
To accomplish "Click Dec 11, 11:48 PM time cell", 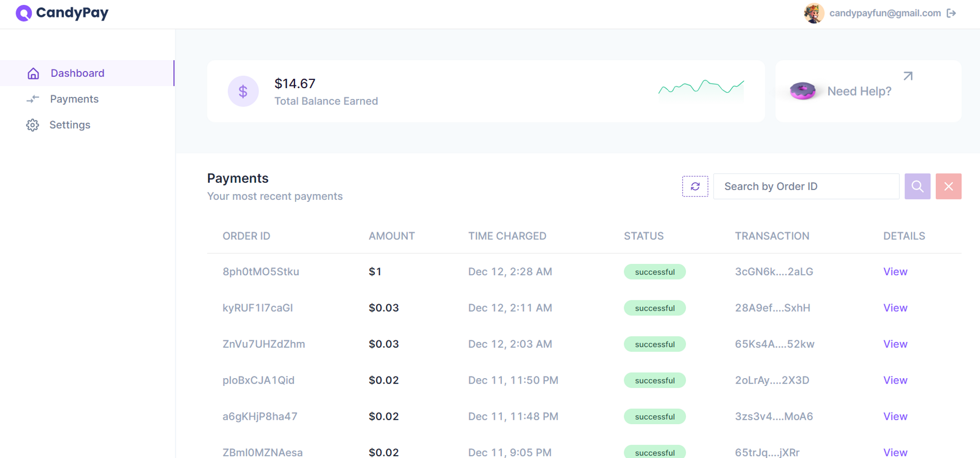I will (x=513, y=416).
